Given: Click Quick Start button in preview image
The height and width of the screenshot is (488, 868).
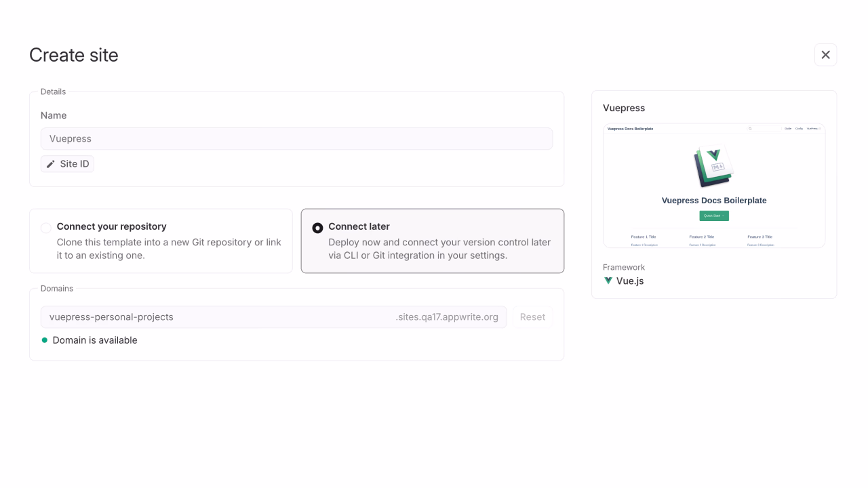Looking at the screenshot, I should click(x=714, y=216).
